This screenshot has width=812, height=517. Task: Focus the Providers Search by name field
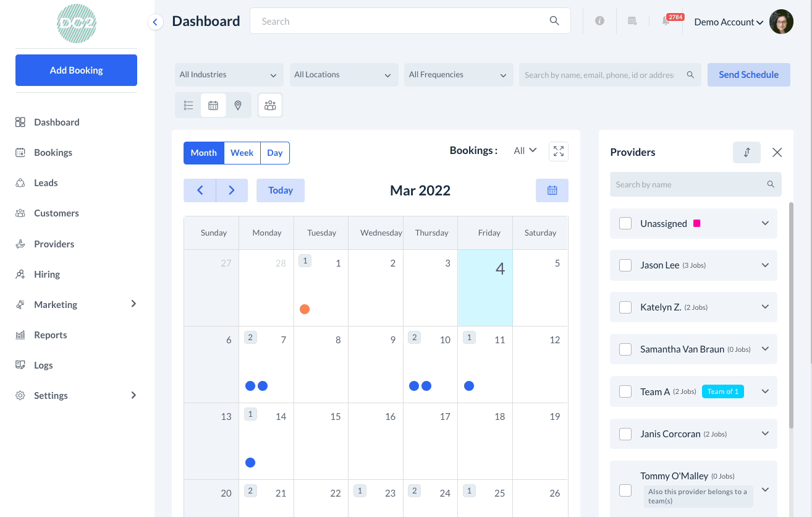696,184
